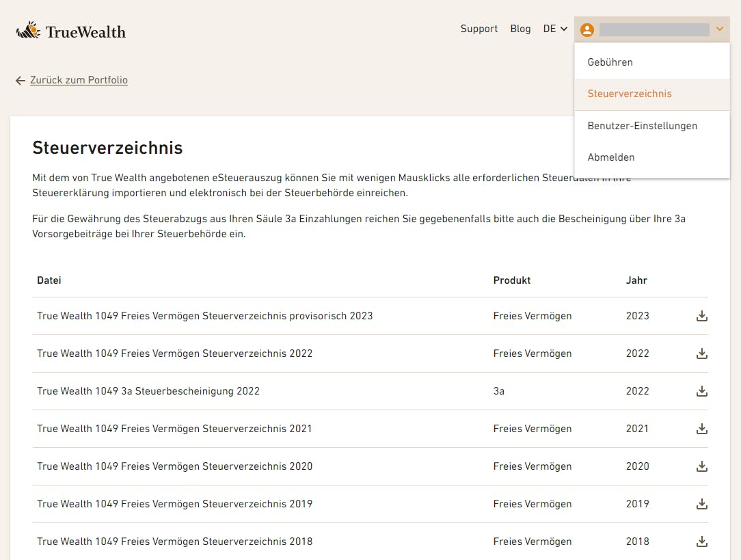The image size is (741, 560).
Task: Select file name Freies Vermögen Steuerverzeichnis 2020
Action: [175, 466]
